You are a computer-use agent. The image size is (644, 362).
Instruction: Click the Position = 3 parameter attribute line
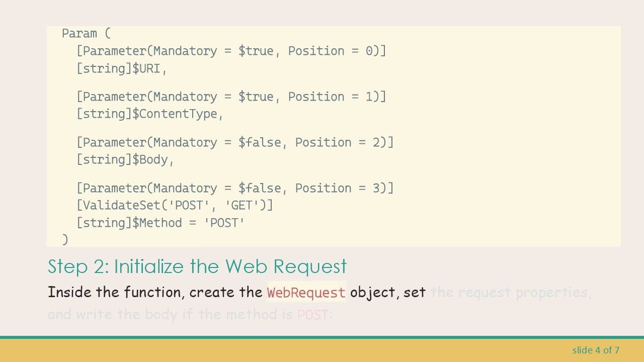pyautogui.click(x=234, y=189)
